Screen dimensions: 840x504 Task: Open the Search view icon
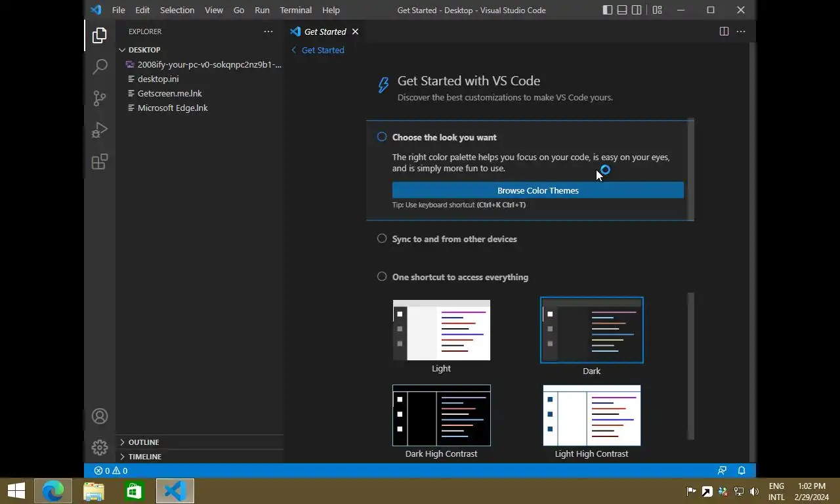(100, 67)
